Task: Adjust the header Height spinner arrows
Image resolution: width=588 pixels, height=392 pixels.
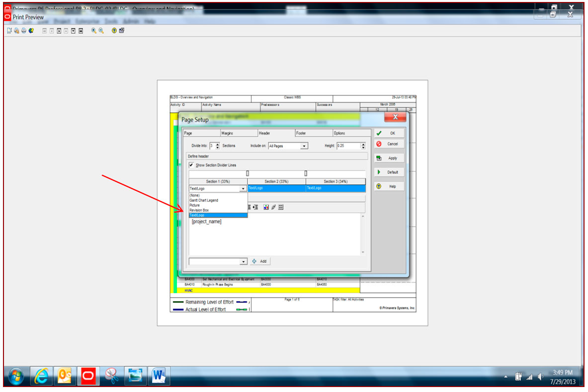Action: (x=363, y=146)
